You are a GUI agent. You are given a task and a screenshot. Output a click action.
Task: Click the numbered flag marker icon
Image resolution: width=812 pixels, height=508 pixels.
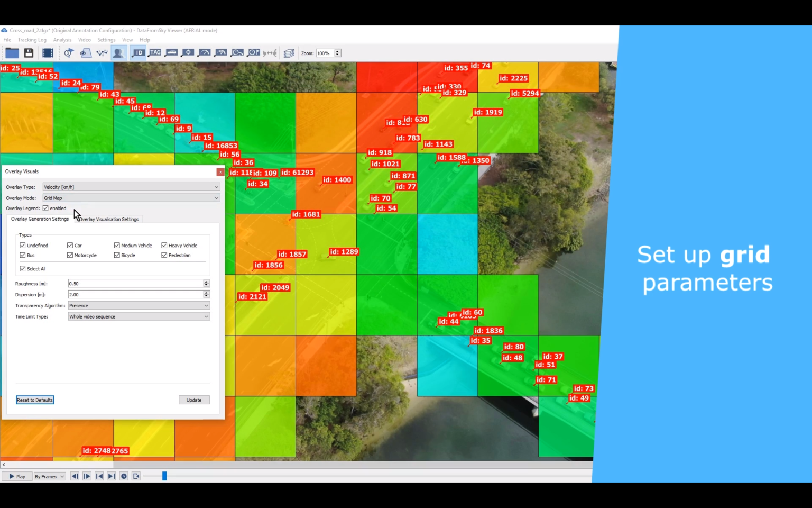click(x=69, y=53)
